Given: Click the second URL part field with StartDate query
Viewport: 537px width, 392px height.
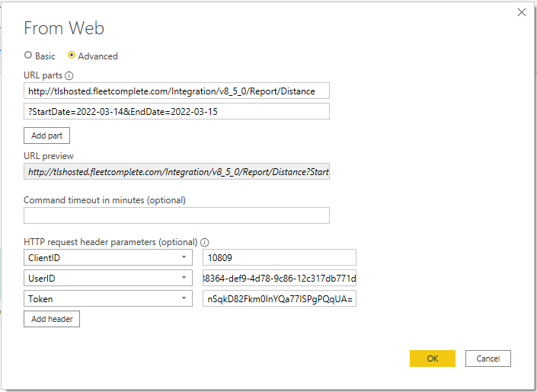Looking at the screenshot, I should click(x=177, y=111).
